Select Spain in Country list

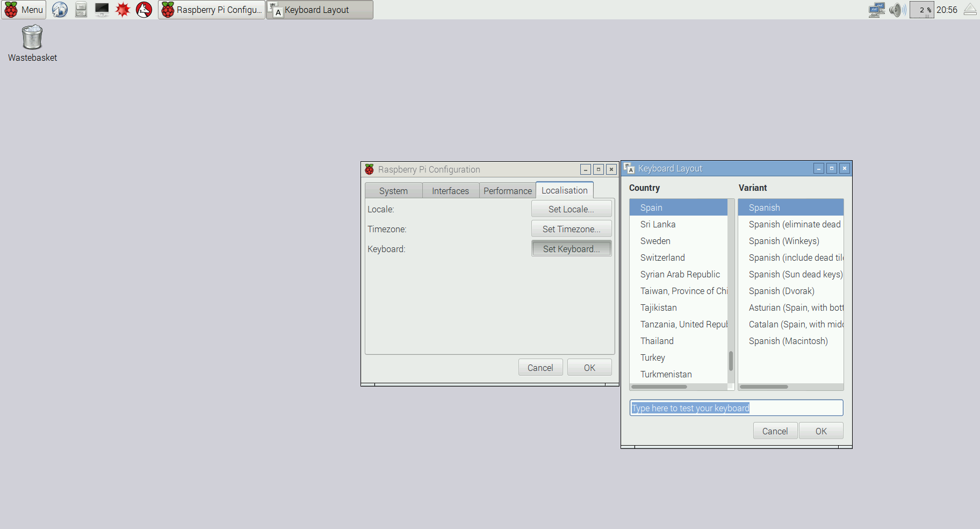(678, 208)
